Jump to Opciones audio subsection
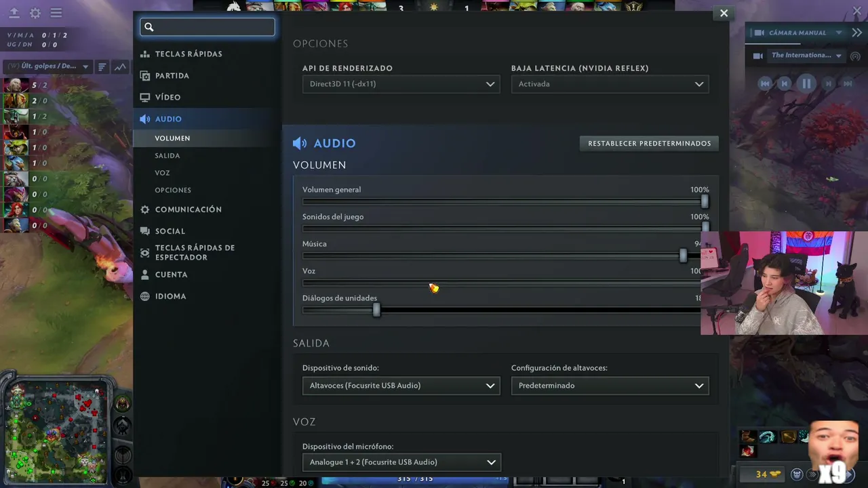Viewport: 868px width, 488px height. pyautogui.click(x=173, y=190)
